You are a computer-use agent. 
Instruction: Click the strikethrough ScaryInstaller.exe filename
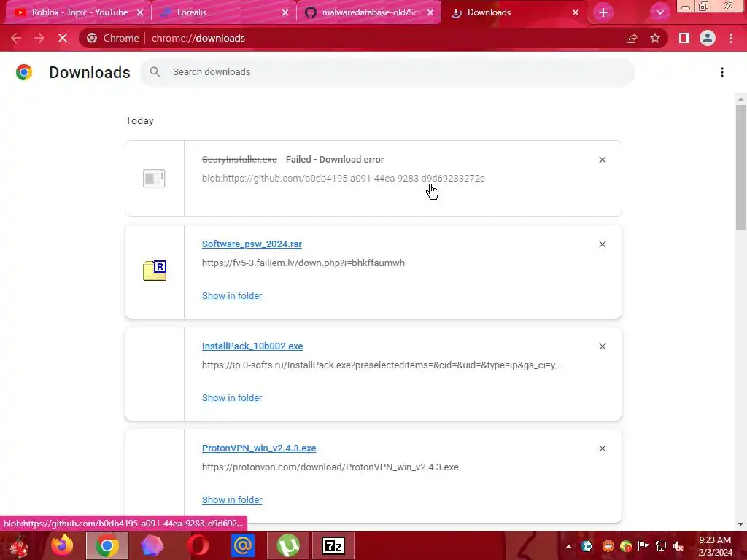[239, 160]
